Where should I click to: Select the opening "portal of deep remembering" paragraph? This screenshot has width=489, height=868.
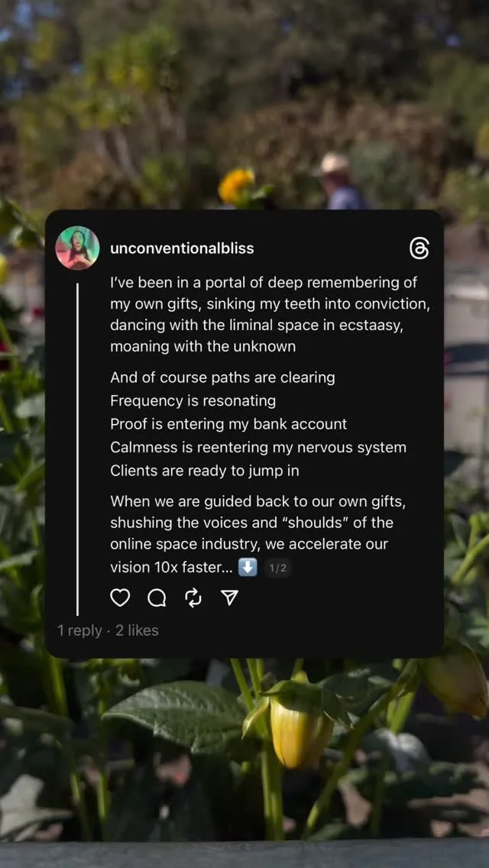(270, 315)
